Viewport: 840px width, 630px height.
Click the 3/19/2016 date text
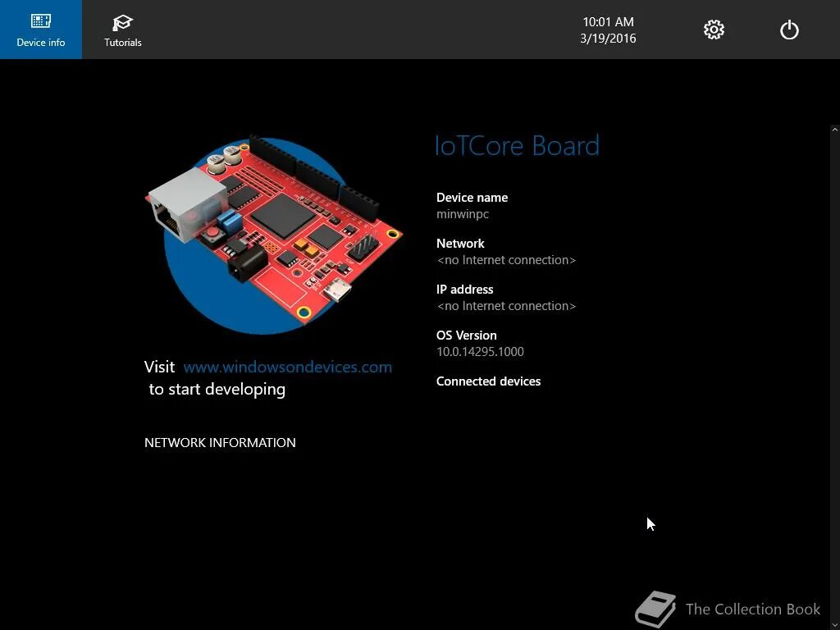pyautogui.click(x=608, y=39)
